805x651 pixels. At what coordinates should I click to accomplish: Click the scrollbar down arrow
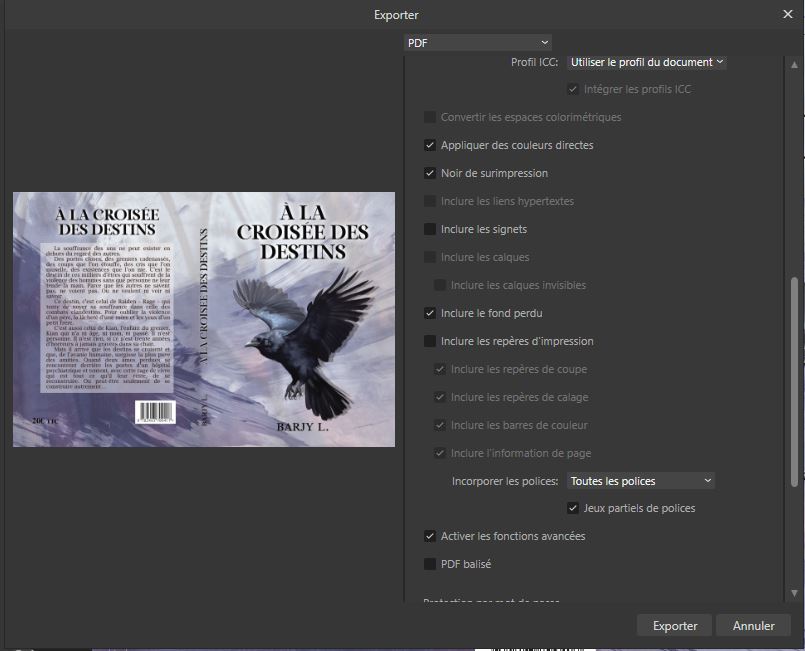(x=794, y=593)
